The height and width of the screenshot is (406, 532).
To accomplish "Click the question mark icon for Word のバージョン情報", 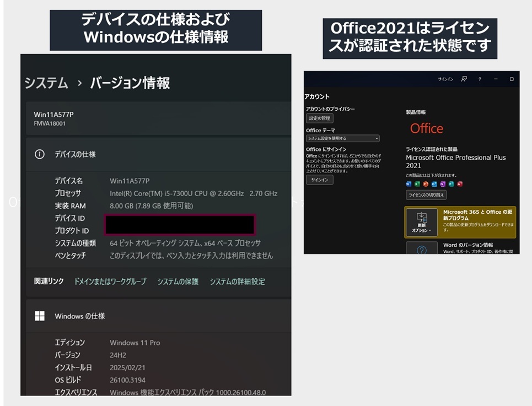I will click(x=421, y=250).
